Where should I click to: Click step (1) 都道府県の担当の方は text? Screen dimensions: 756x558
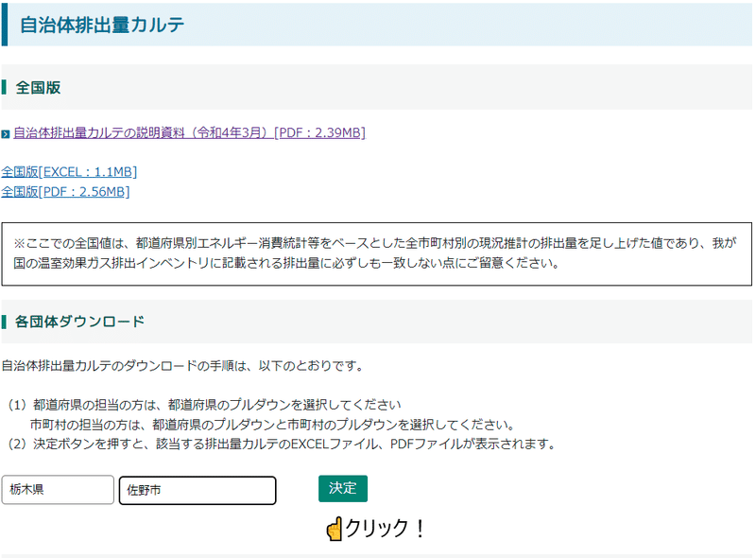[x=204, y=405]
